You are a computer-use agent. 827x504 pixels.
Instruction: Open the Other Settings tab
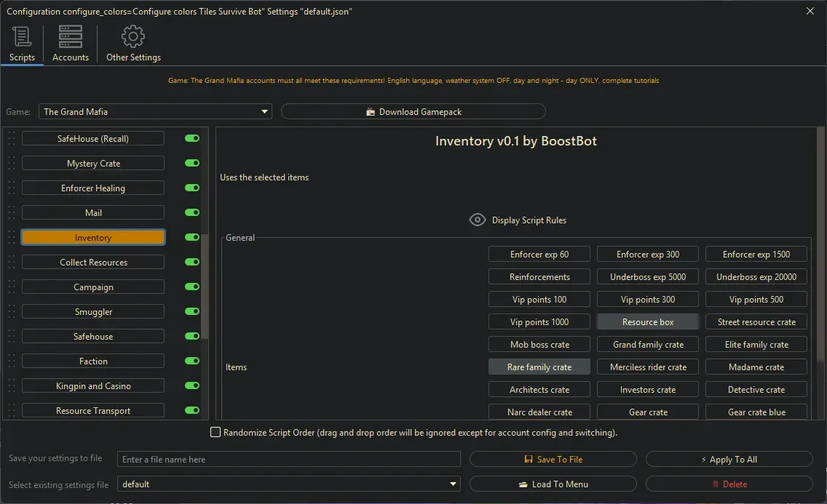click(x=133, y=44)
